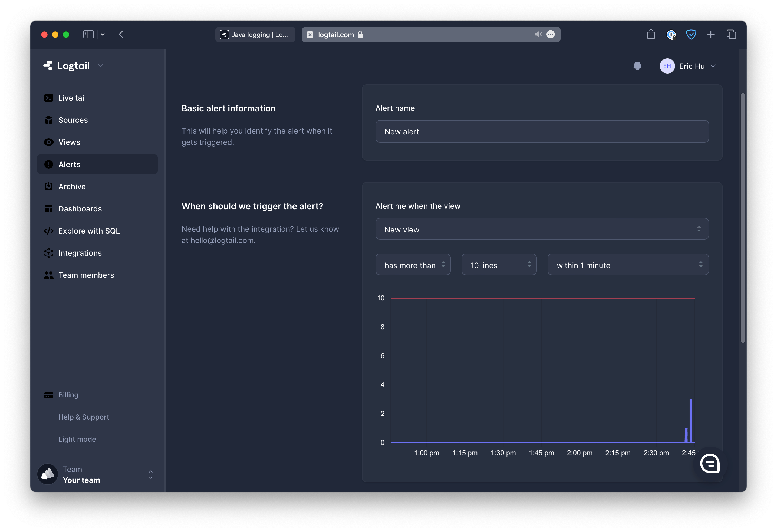Image resolution: width=777 pixels, height=532 pixels.
Task: Click the Live tail terminal icon
Action: click(x=49, y=98)
